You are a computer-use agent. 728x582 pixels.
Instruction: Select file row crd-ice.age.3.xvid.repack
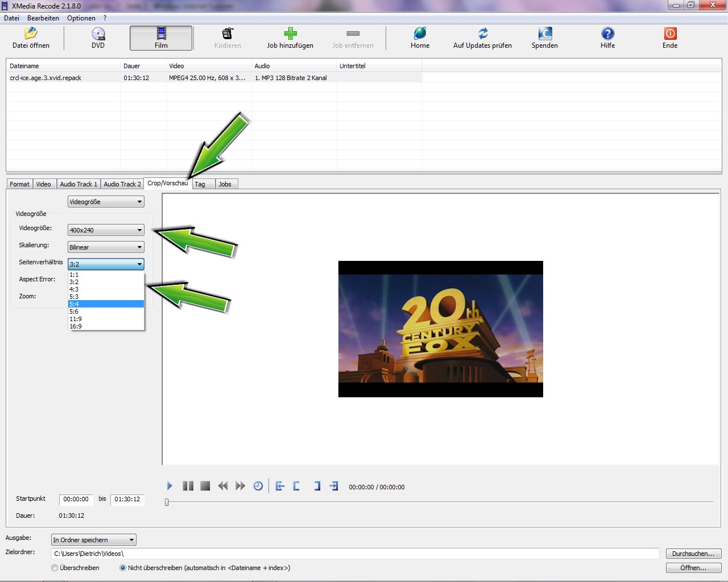click(214, 78)
